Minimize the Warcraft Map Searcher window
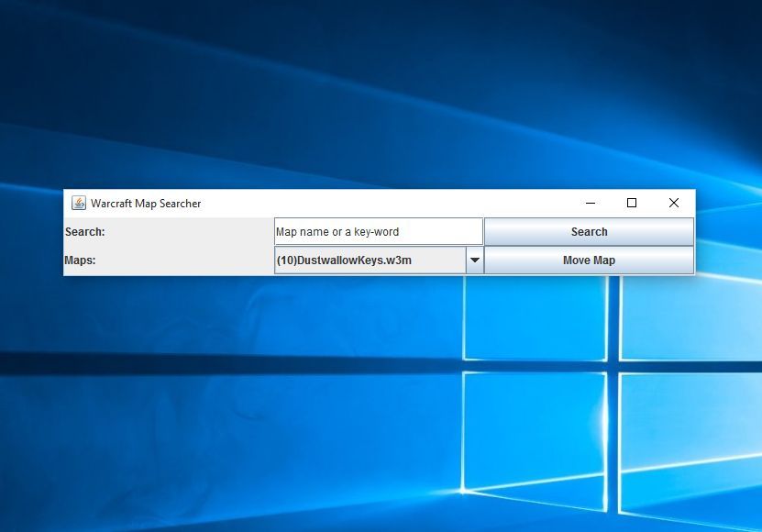The width and height of the screenshot is (762, 532). (591, 203)
